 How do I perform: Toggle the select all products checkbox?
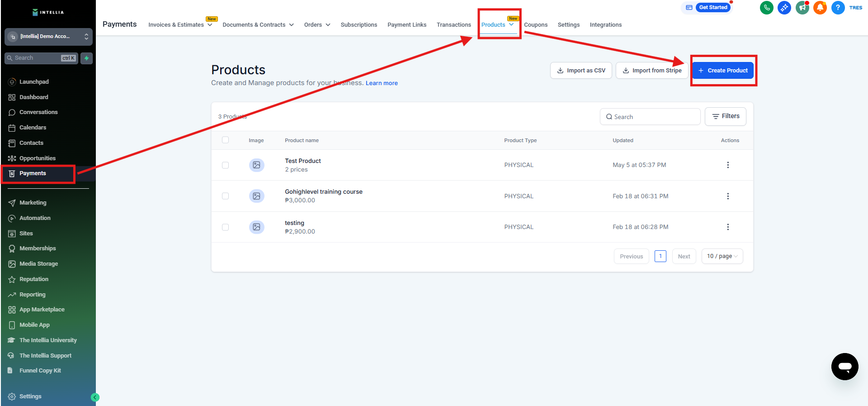coord(225,140)
